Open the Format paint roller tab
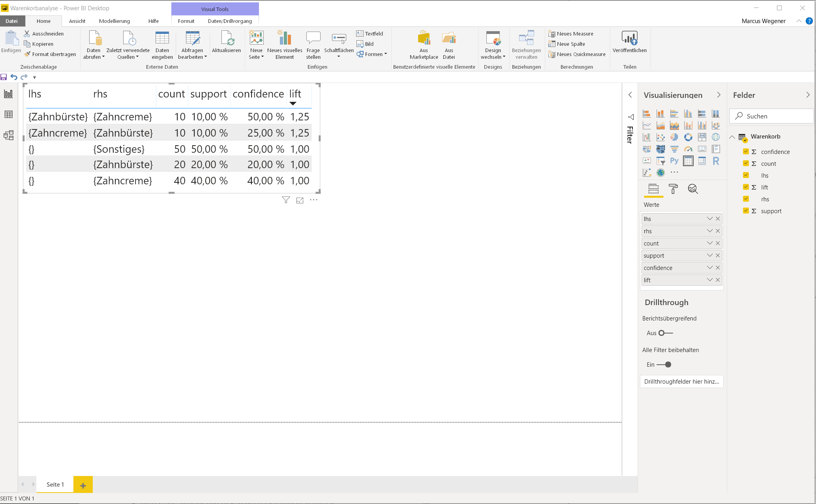The width and height of the screenshot is (816, 504). (x=673, y=189)
